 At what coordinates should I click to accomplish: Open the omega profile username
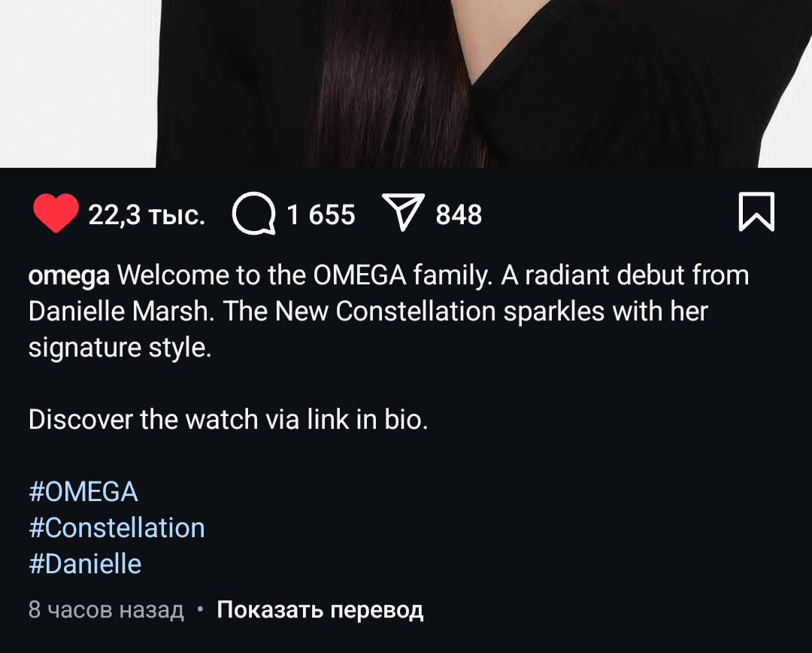[x=69, y=275]
